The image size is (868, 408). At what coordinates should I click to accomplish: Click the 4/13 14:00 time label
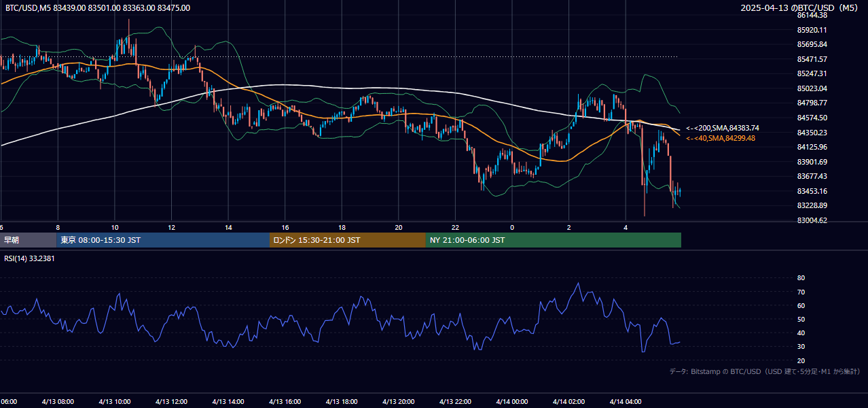pos(228,401)
